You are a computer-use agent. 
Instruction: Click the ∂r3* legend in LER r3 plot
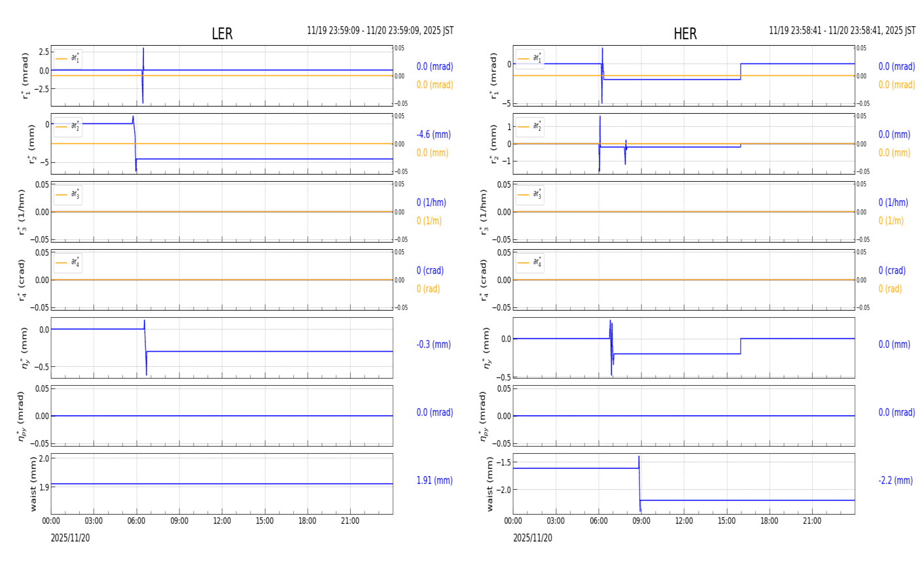[x=68, y=194]
